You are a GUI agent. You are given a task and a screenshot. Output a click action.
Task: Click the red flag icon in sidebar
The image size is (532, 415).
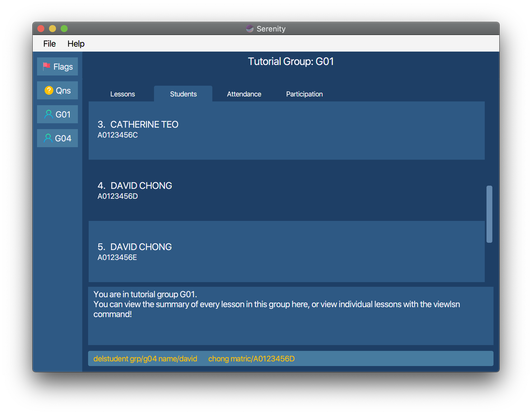pyautogui.click(x=47, y=66)
